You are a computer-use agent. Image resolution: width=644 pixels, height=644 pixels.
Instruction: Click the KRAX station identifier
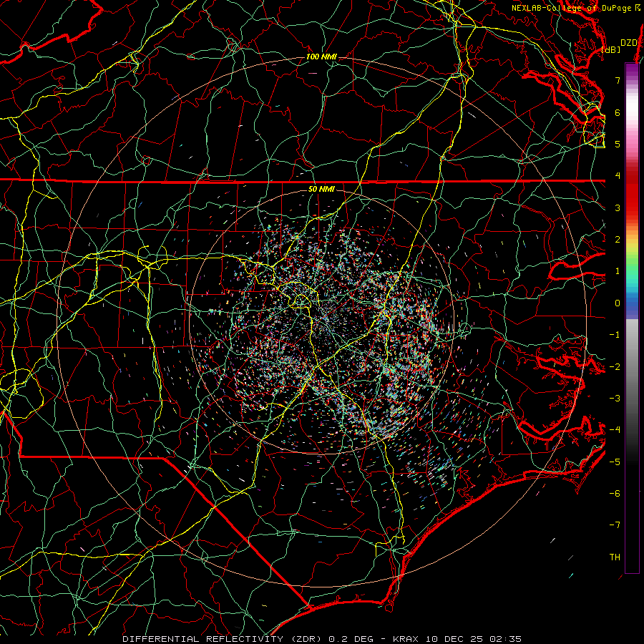pos(406,639)
